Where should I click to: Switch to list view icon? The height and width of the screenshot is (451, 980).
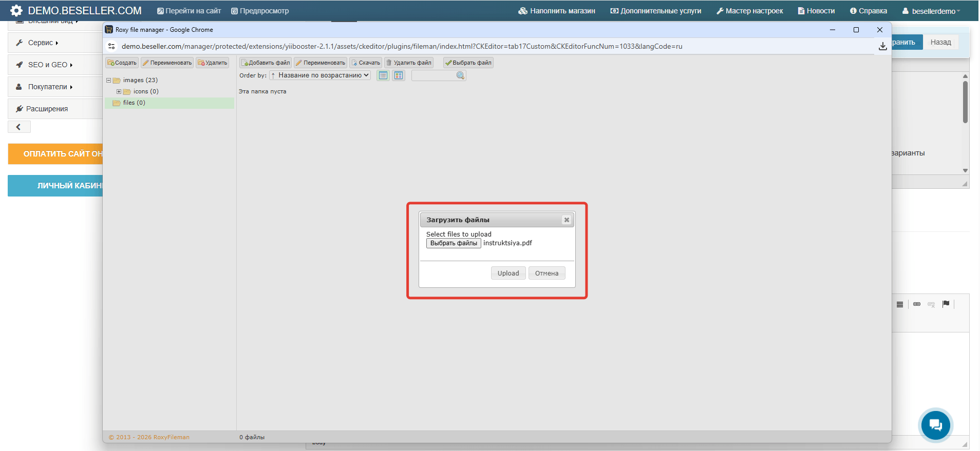coord(383,75)
